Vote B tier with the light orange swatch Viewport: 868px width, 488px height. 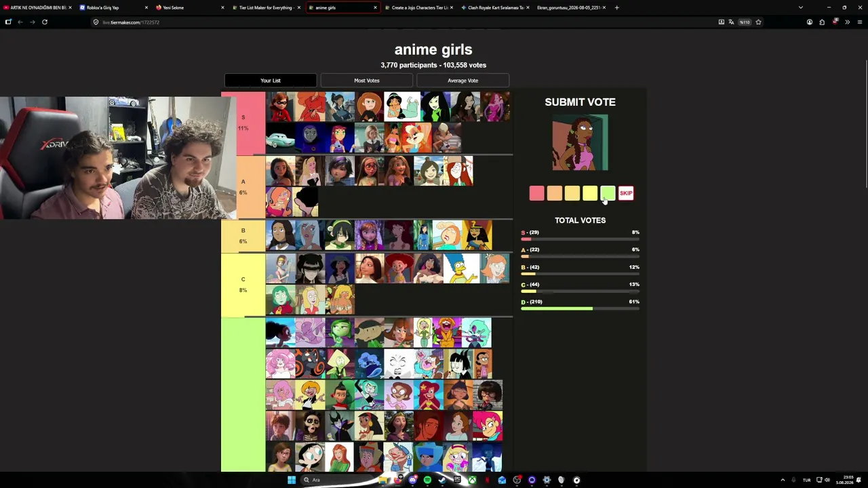click(x=572, y=194)
